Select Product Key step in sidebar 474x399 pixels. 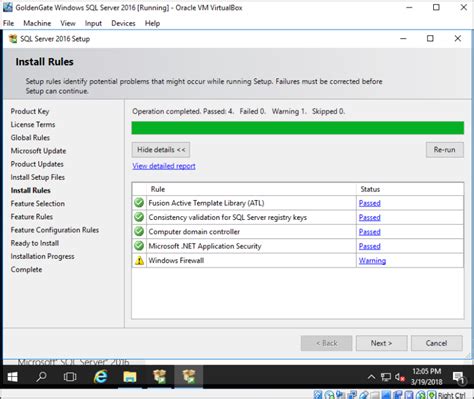point(30,111)
